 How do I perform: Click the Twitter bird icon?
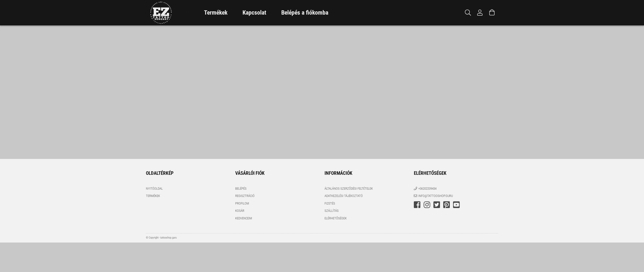click(437, 205)
